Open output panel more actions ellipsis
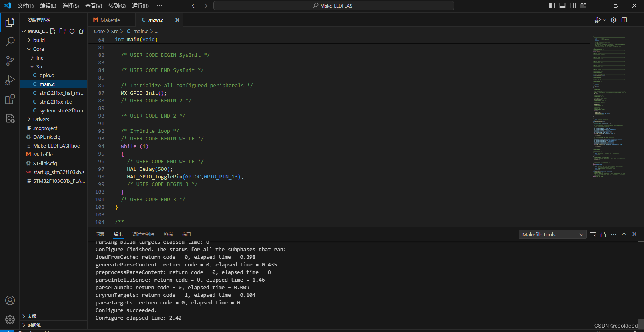The height and width of the screenshot is (332, 644). click(x=614, y=234)
